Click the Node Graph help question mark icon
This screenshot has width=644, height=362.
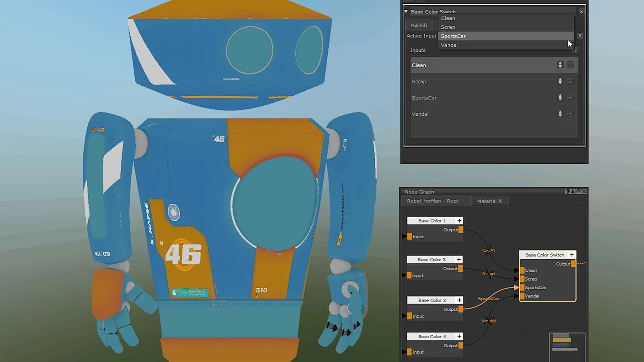(x=568, y=192)
